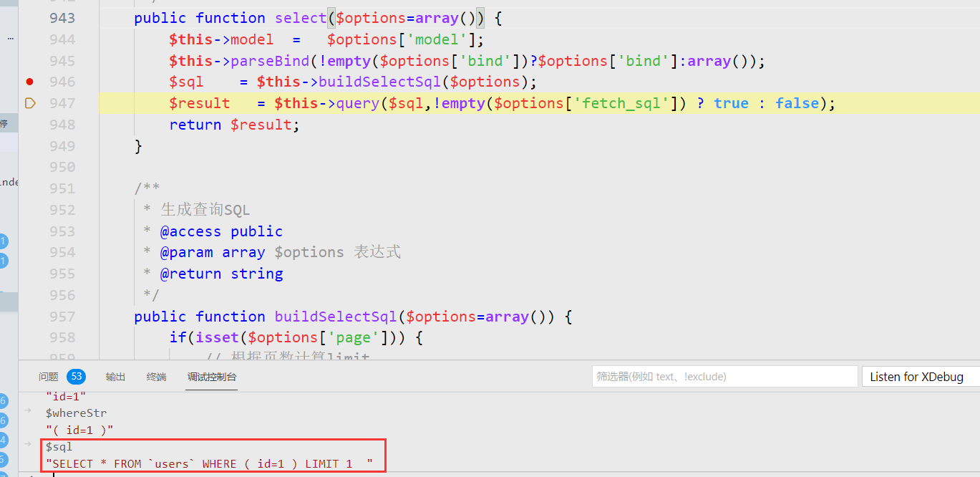Click the "id=1" debug console output

(x=66, y=395)
